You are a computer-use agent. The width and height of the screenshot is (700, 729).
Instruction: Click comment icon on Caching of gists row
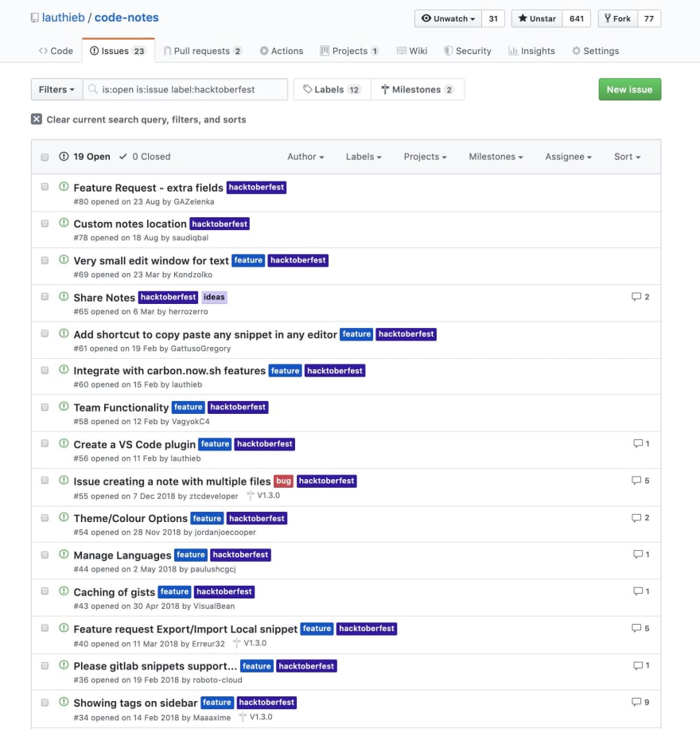[x=638, y=591]
